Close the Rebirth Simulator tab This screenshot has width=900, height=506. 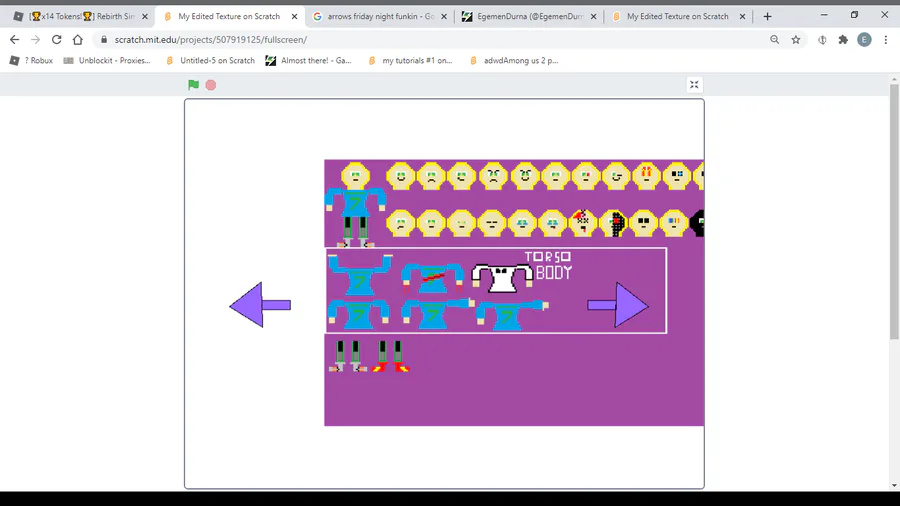(145, 17)
